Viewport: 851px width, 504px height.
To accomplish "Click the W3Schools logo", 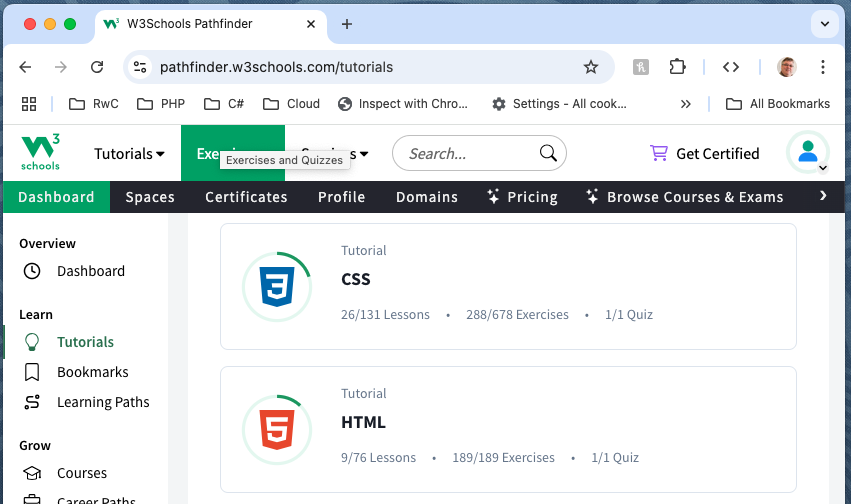I will pos(40,152).
